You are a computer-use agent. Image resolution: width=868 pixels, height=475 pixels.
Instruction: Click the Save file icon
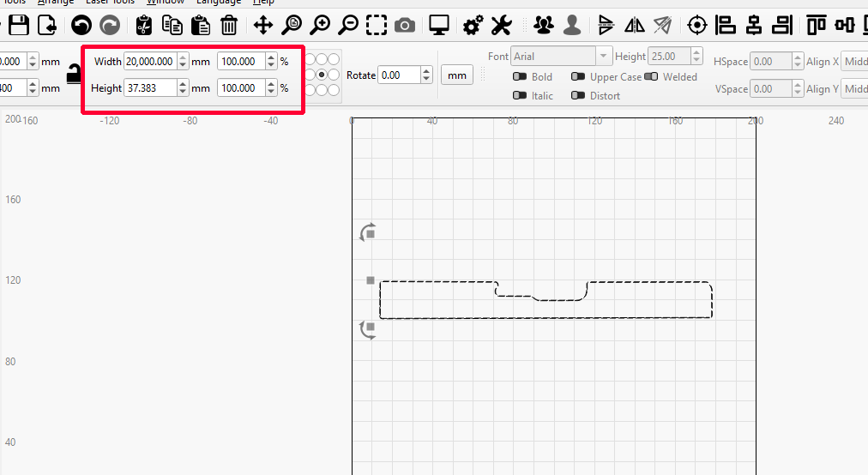pos(19,25)
